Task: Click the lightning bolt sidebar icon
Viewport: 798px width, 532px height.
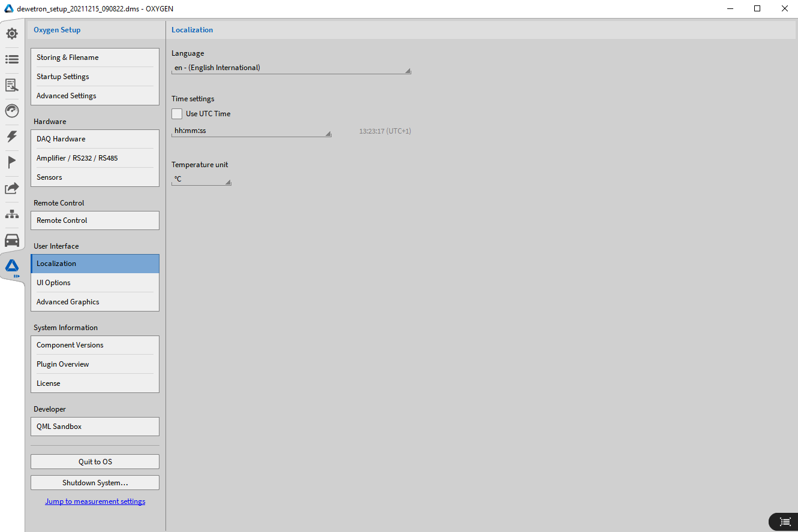Action: point(12,137)
